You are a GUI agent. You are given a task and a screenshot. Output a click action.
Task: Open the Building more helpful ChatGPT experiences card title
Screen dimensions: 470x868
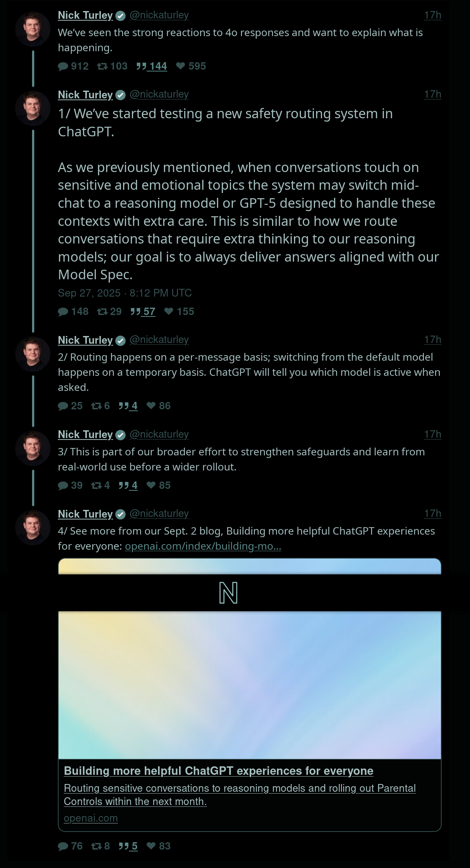tap(218, 771)
